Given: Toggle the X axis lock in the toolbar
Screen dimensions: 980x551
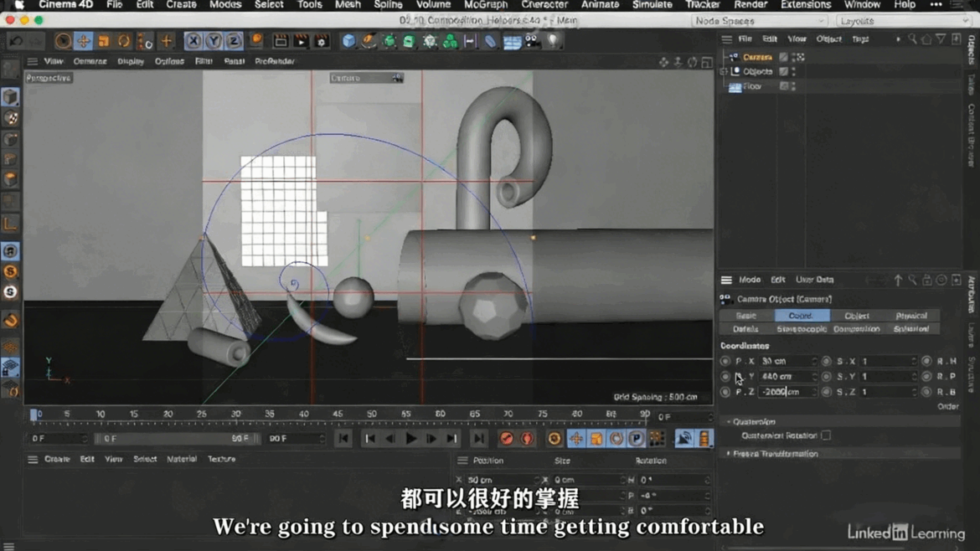Looking at the screenshot, I should 193,40.
